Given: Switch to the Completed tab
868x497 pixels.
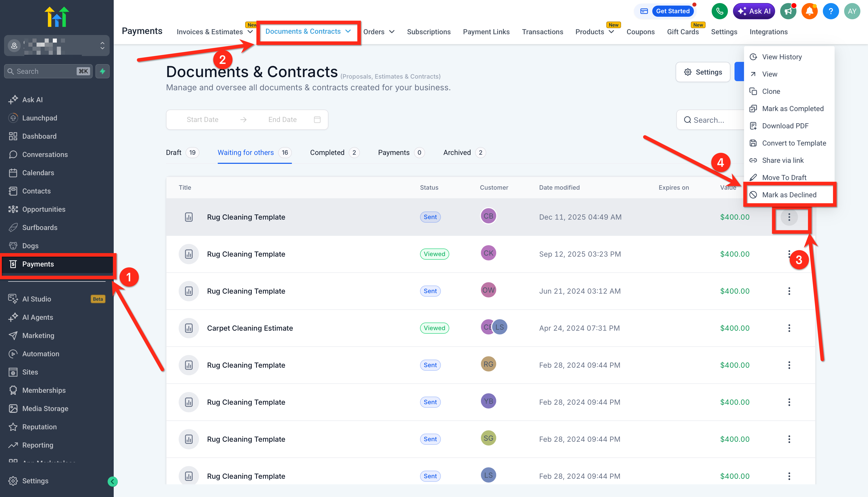Looking at the screenshot, I should click(x=327, y=153).
